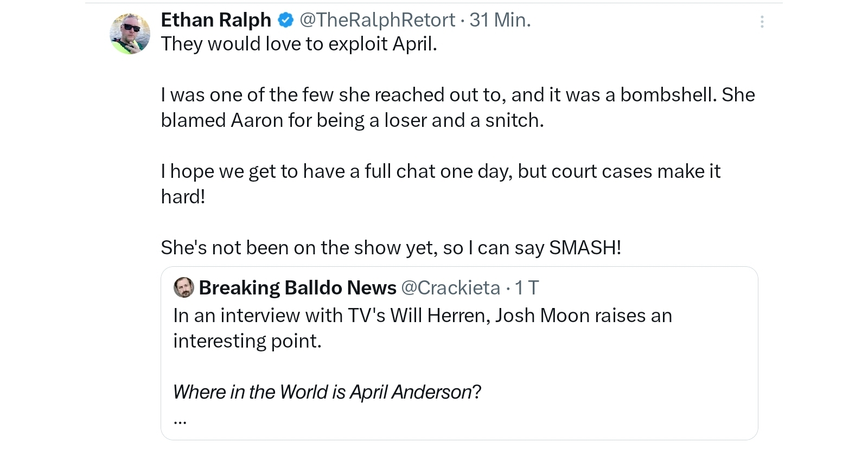Image resolution: width=868 pixels, height=449 pixels.
Task: Click the line "They would love to exploit April."
Action: click(299, 44)
